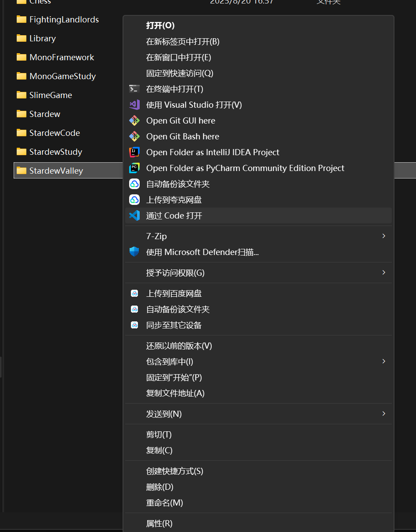Choose 复制(C) from the menu
Viewport: 416px width, 532px height.
(x=258, y=450)
